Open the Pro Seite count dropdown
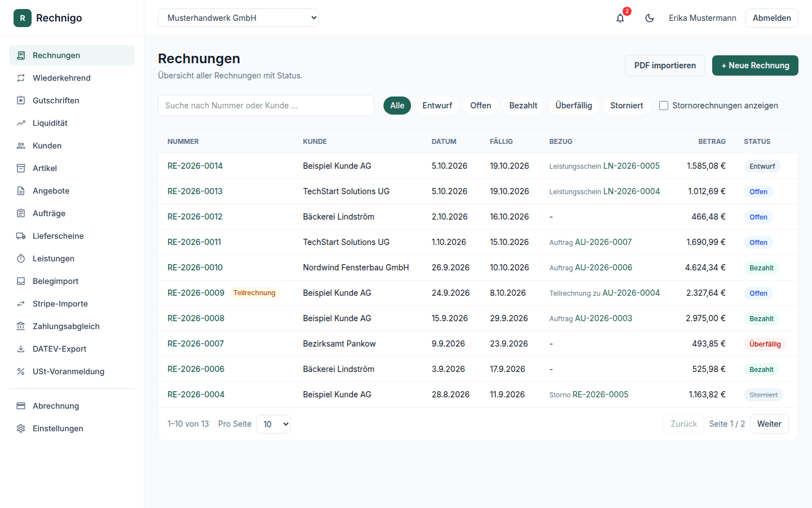This screenshot has height=508, width=812. (273, 424)
